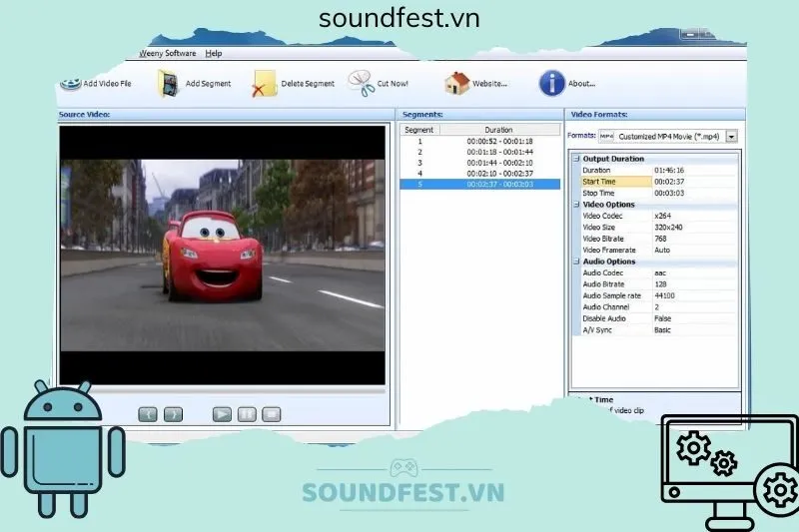The width and height of the screenshot is (799, 532).
Task: Step to the previous frame in player
Action: [x=148, y=414]
